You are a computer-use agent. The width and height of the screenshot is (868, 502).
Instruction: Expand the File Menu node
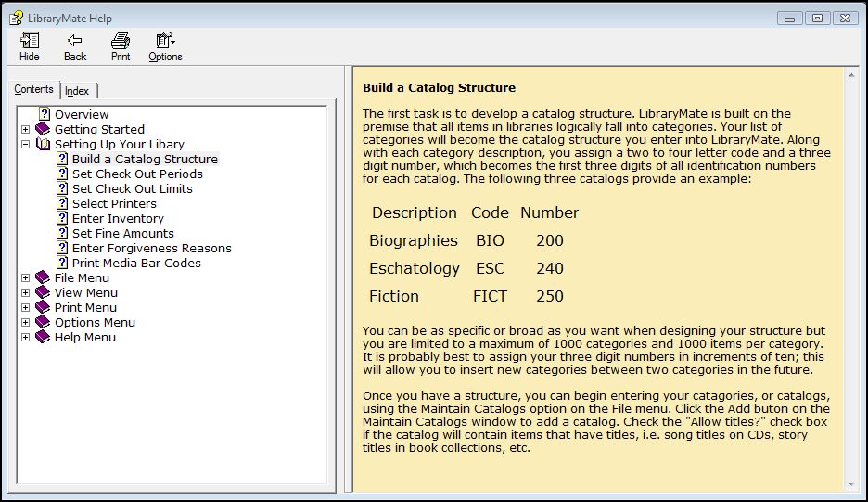pos(25,278)
